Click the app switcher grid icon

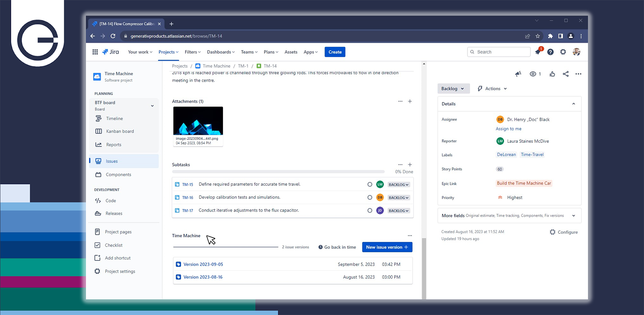95,52
